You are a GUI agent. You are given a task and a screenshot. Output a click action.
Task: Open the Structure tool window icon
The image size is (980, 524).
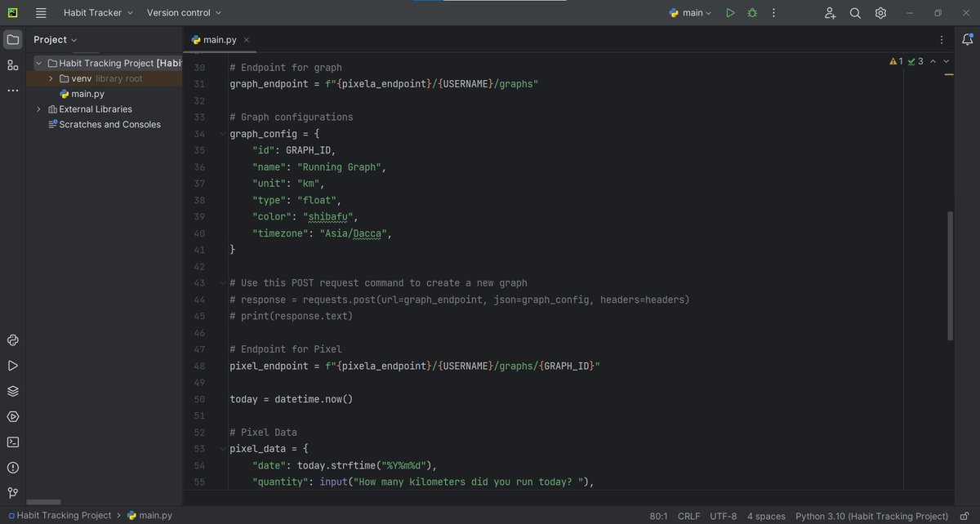(x=12, y=65)
